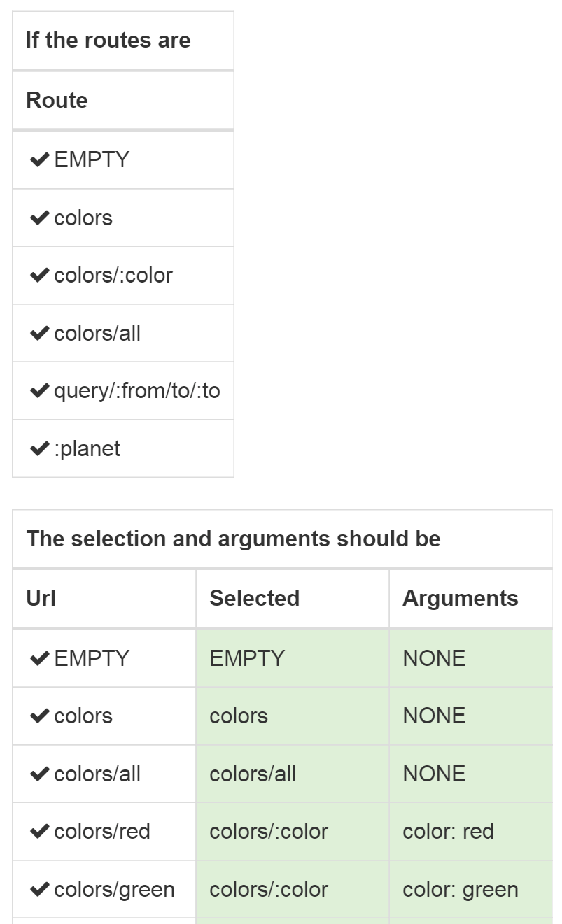Click checkmark icon for colors/all route
The height and width of the screenshot is (924, 562).
click(x=39, y=334)
